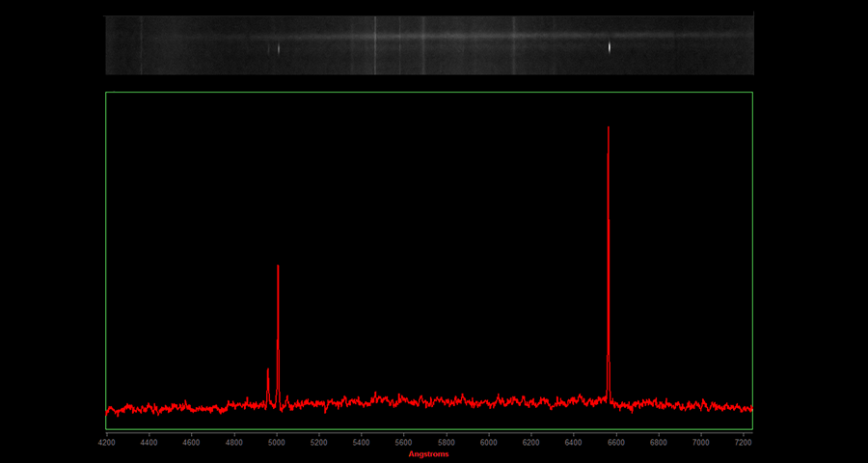Screen dimensions: 868x463
Task: Select the bright spot in the left part of the spectrum strip
Action: click(279, 48)
